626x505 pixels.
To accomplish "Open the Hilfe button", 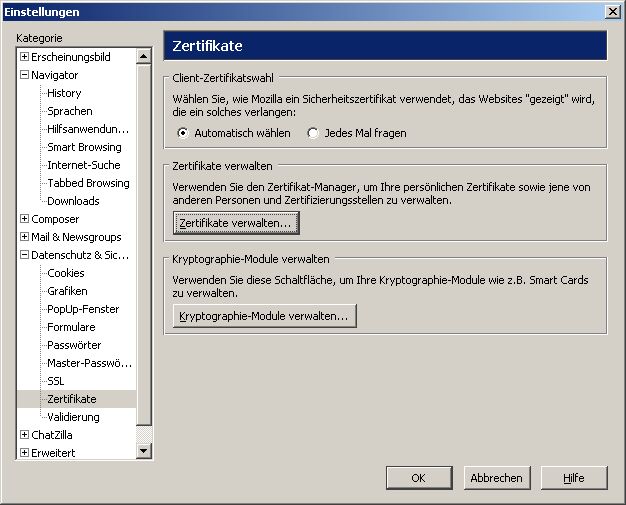I will point(573,478).
